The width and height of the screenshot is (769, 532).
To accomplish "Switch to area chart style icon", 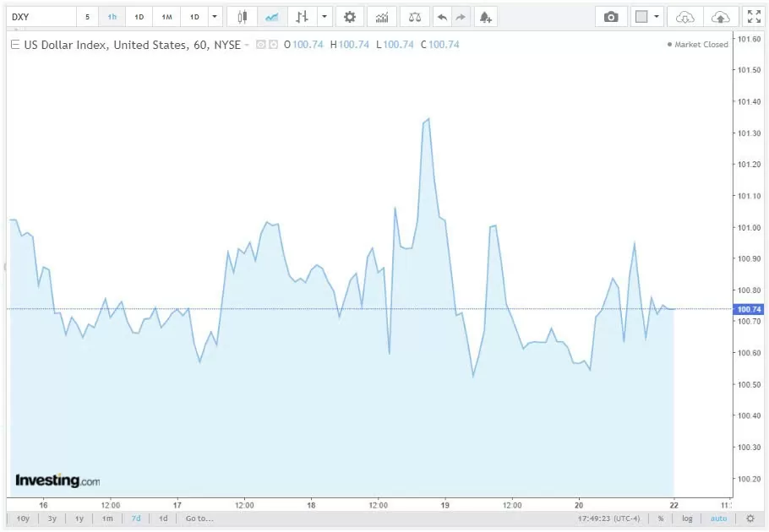I will pos(271,17).
